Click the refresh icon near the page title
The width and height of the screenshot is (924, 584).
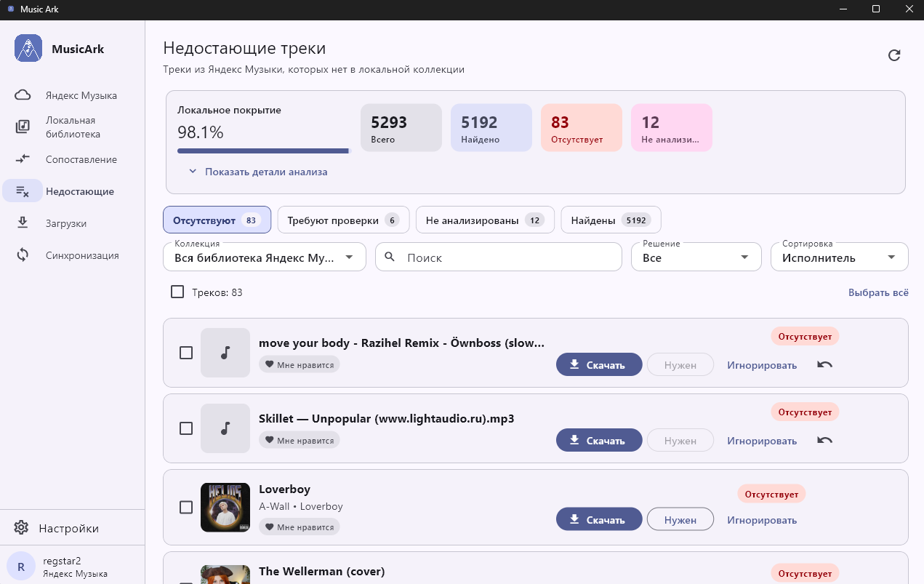pos(894,55)
